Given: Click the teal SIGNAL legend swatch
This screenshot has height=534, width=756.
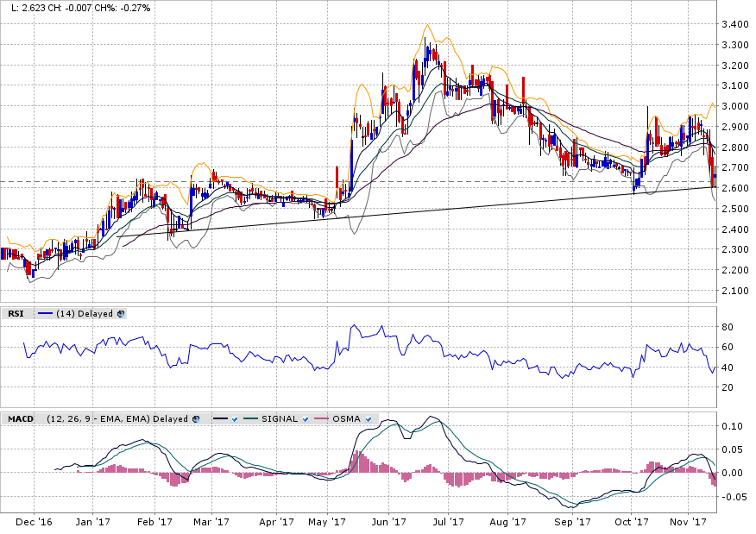Looking at the screenshot, I should click(x=252, y=418).
